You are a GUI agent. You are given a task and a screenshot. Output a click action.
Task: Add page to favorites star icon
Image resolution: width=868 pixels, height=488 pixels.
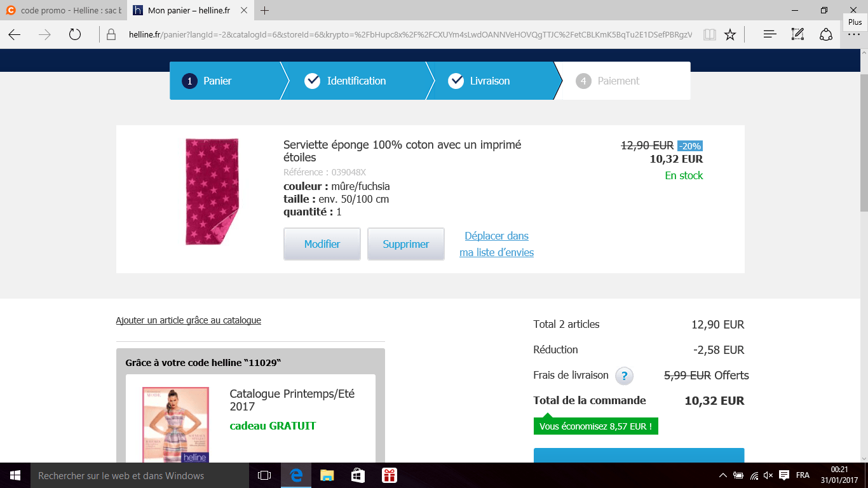point(730,34)
